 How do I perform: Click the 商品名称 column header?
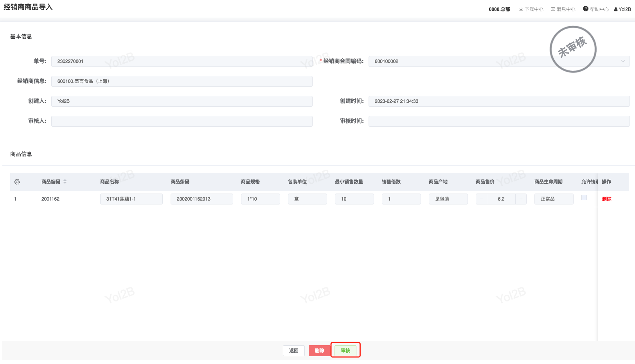tap(110, 182)
